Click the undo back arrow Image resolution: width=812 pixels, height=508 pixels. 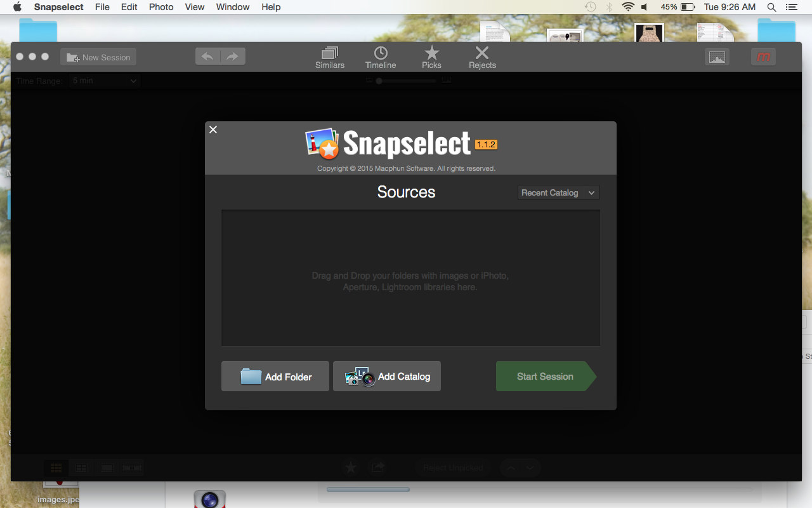207,57
